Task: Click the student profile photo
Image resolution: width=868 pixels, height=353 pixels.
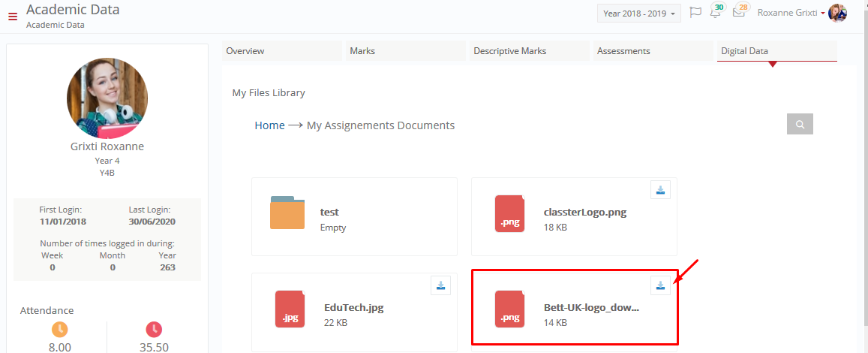Action: tap(107, 98)
